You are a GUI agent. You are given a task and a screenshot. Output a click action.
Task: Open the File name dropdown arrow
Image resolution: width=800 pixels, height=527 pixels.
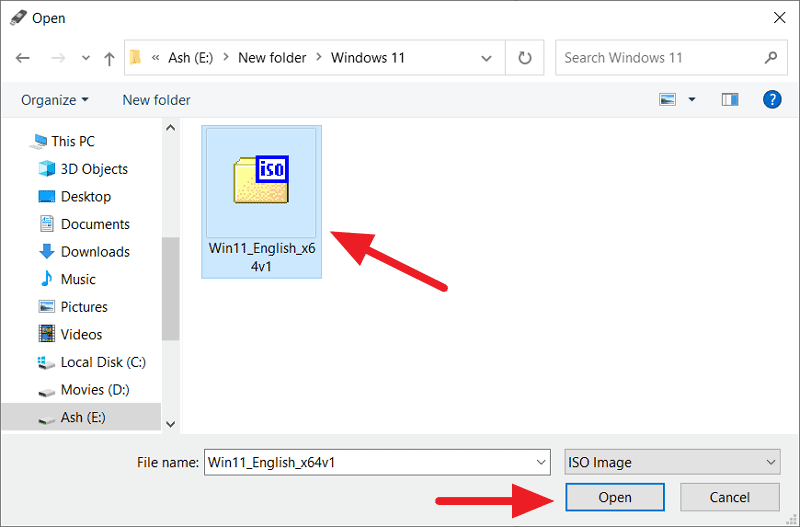pos(541,462)
